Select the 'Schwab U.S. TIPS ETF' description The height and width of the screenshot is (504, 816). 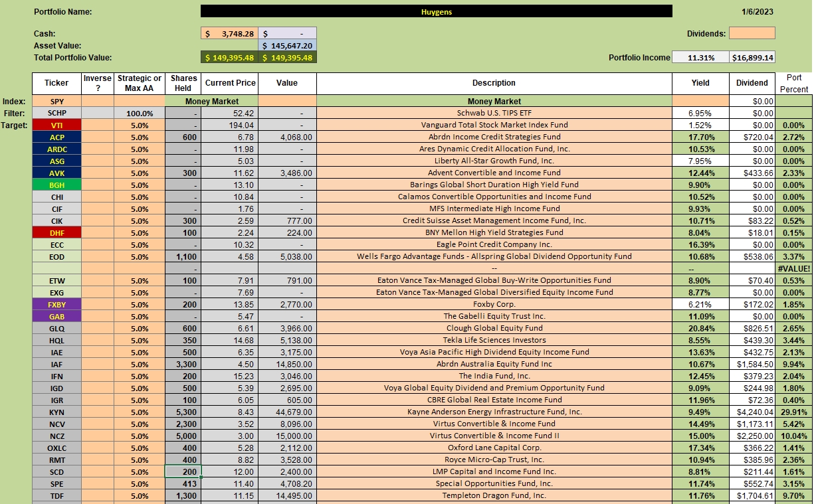(x=494, y=113)
